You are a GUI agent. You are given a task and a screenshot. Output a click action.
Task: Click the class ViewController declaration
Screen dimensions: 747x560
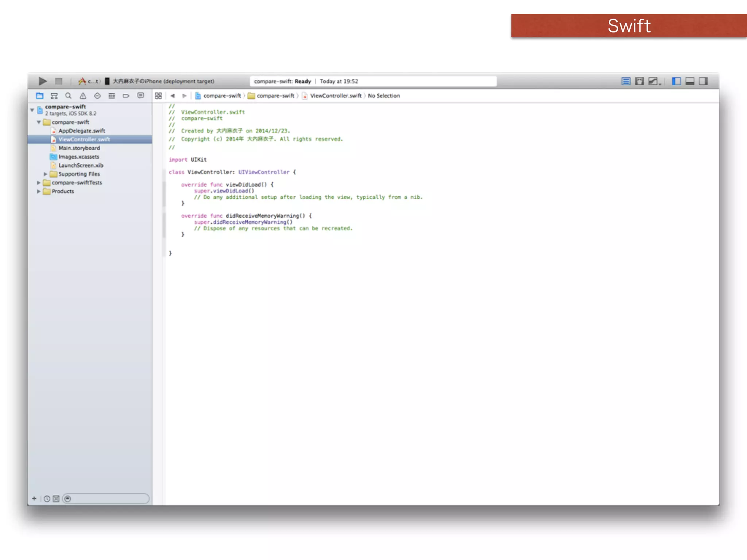(x=232, y=172)
